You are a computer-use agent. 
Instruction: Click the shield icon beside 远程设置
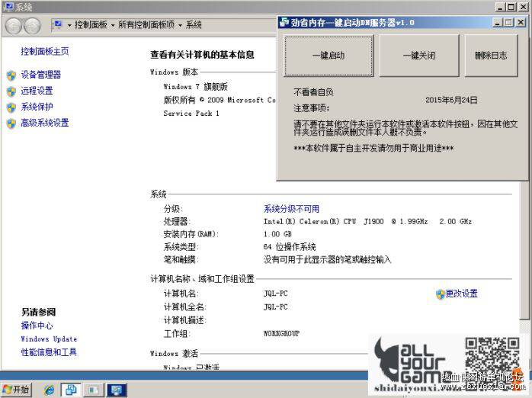(11, 91)
